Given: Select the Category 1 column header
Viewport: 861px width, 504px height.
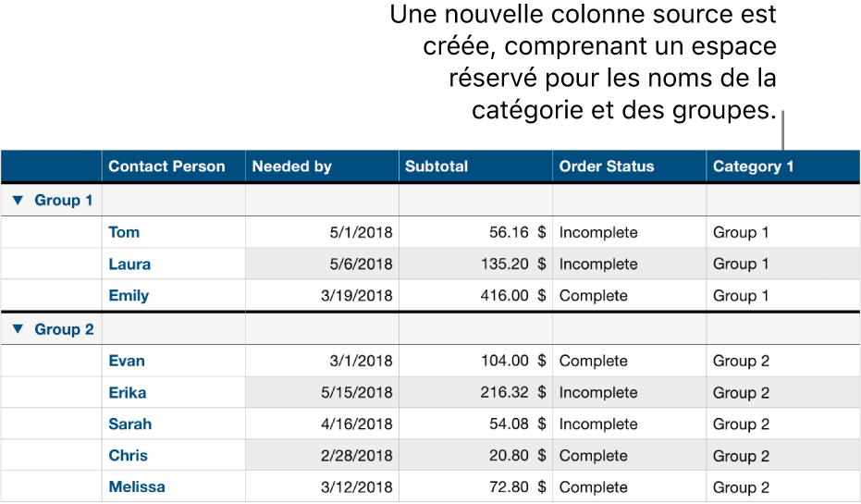Looking at the screenshot, I should pyautogui.click(x=753, y=166).
